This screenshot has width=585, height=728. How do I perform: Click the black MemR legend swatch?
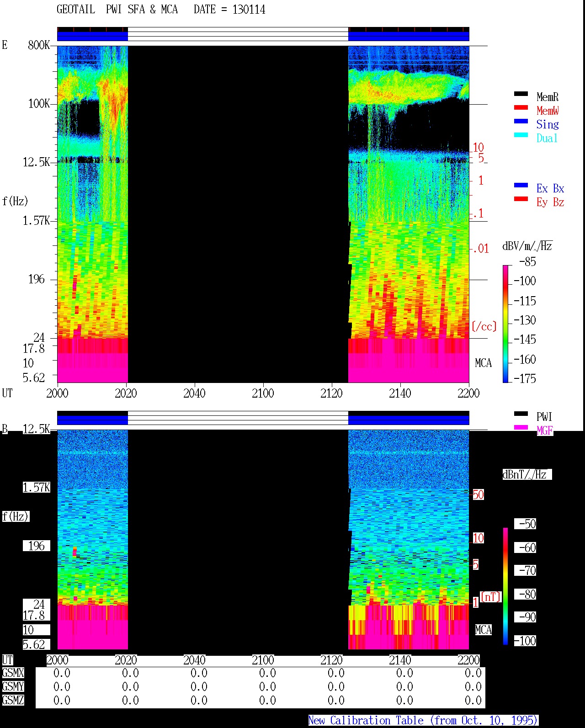click(521, 94)
